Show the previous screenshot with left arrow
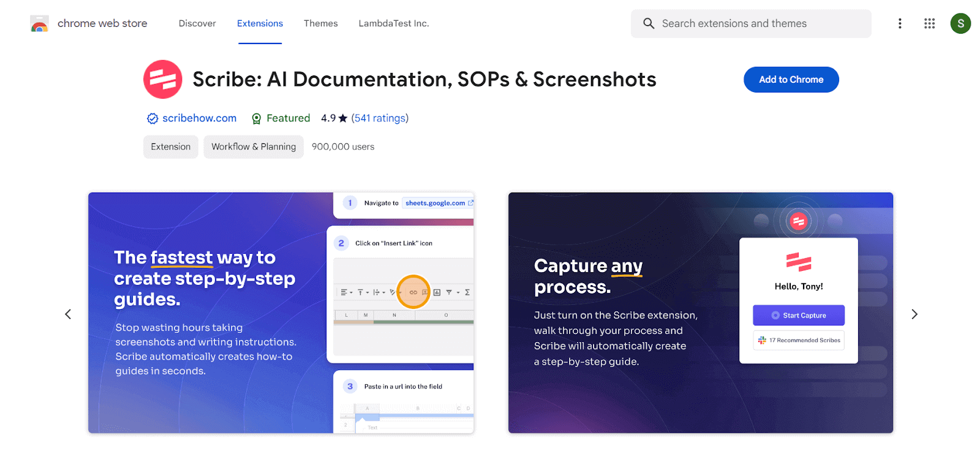Viewport: 980px width, 453px height. pyautogui.click(x=68, y=314)
